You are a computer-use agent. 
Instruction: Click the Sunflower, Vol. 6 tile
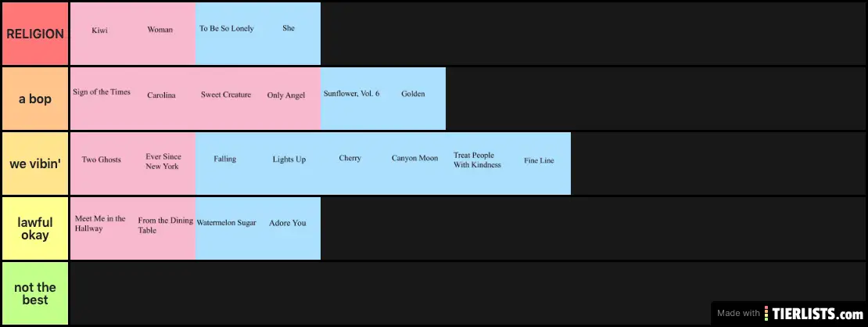[x=352, y=99]
